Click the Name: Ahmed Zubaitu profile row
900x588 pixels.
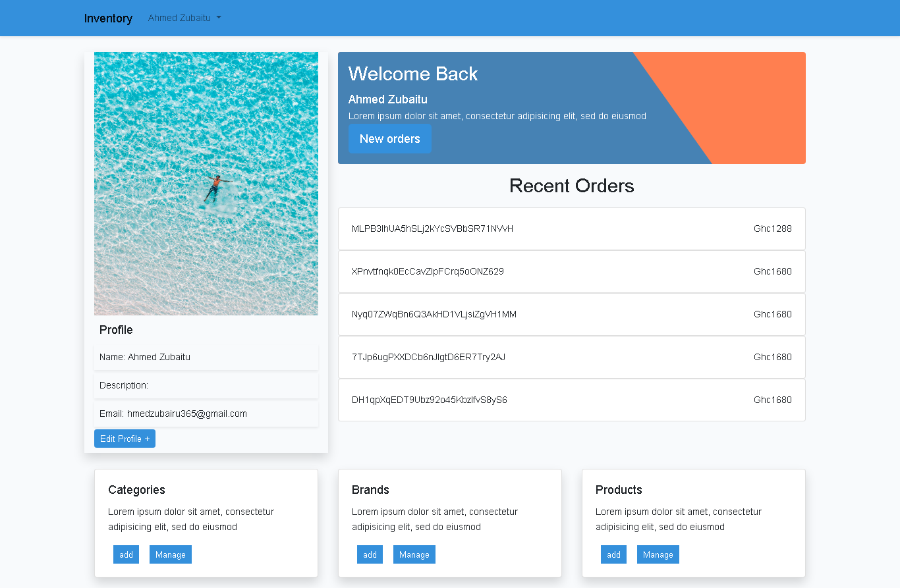pyautogui.click(x=206, y=357)
